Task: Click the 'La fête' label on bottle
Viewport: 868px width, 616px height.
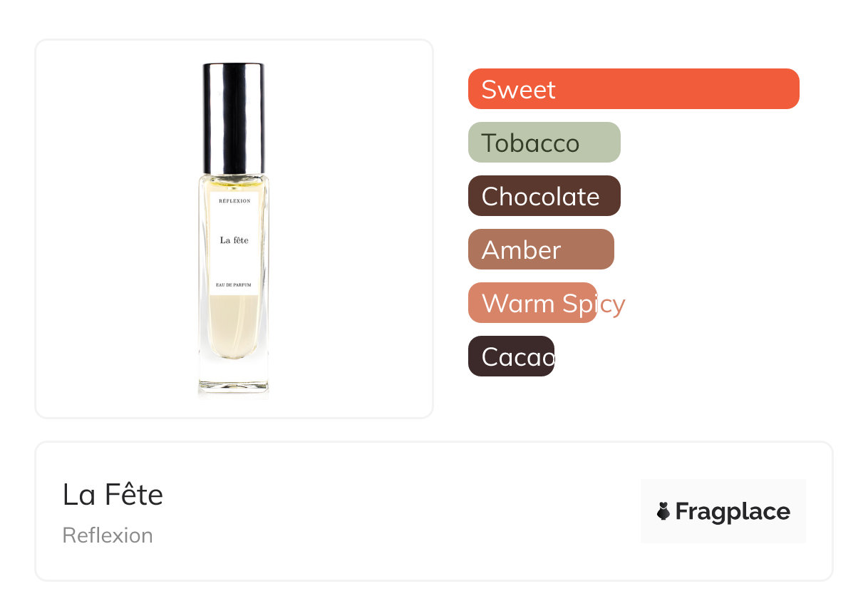Action: pyautogui.click(x=234, y=240)
